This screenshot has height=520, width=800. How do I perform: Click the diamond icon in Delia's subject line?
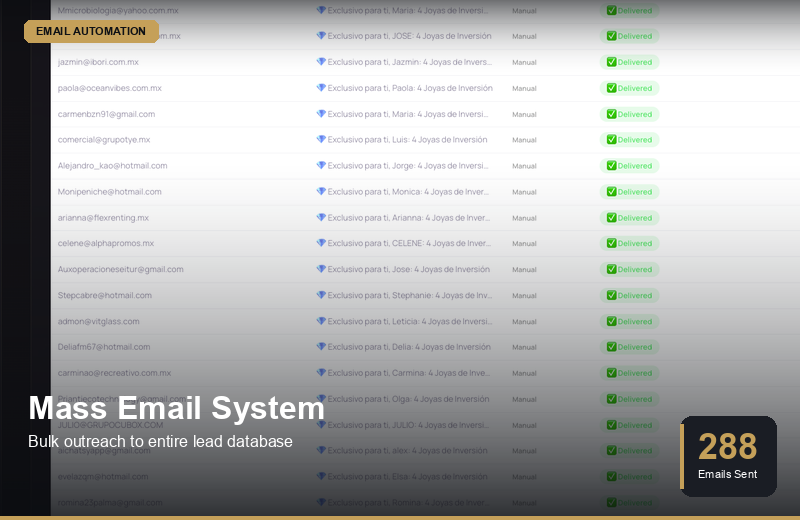click(x=321, y=347)
